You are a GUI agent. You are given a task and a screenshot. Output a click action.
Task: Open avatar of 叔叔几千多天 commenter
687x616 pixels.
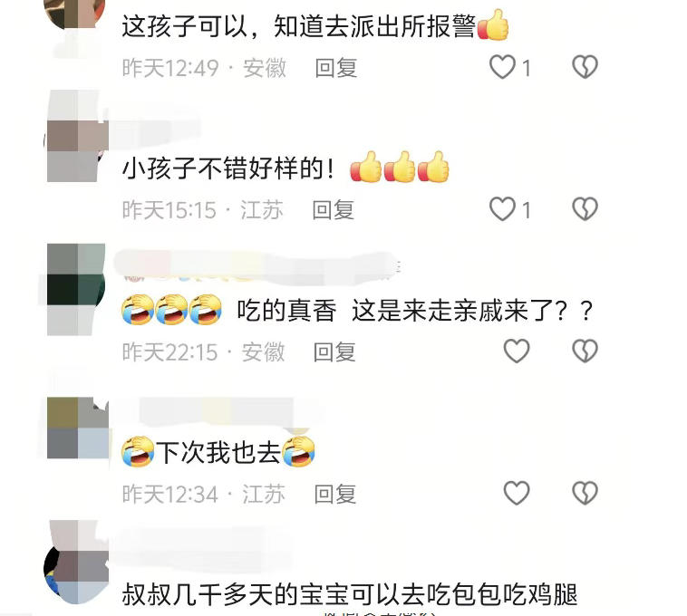76,563
